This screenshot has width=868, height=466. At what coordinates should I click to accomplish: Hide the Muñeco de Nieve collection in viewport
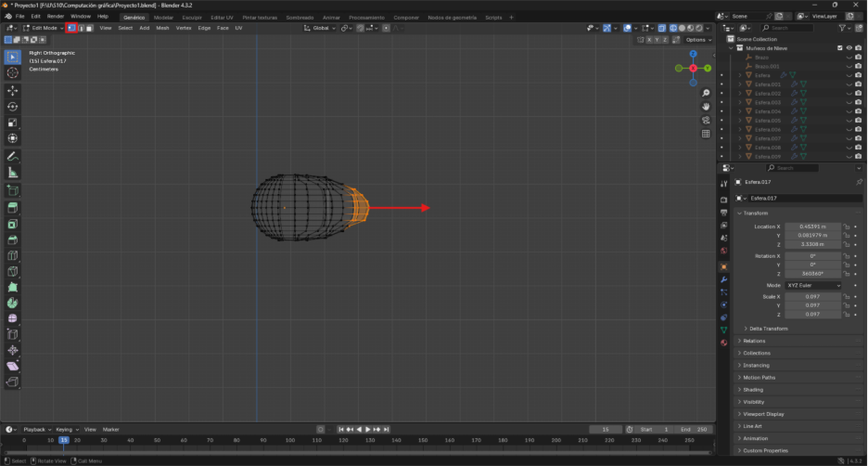(x=849, y=48)
